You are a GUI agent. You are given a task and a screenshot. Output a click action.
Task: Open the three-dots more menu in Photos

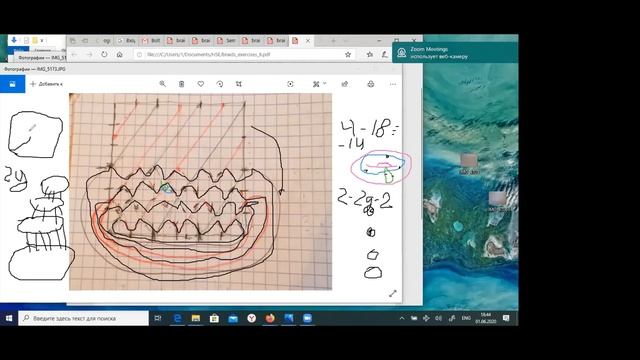tap(393, 84)
